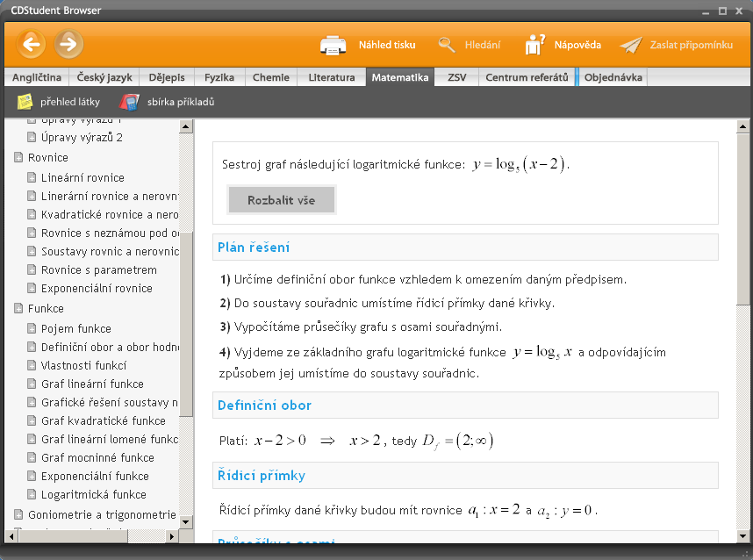
Task: Select Graf lineární lomené funkce item
Action: coord(110,439)
